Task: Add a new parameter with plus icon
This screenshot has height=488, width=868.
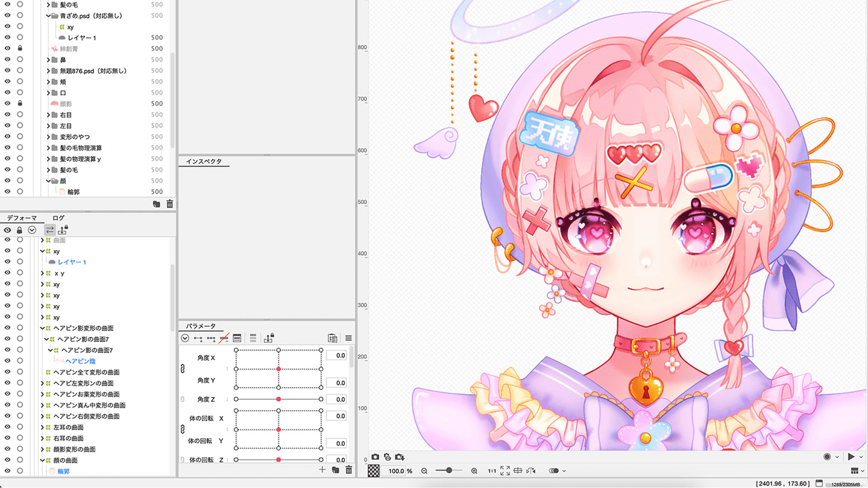Action: click(322, 470)
